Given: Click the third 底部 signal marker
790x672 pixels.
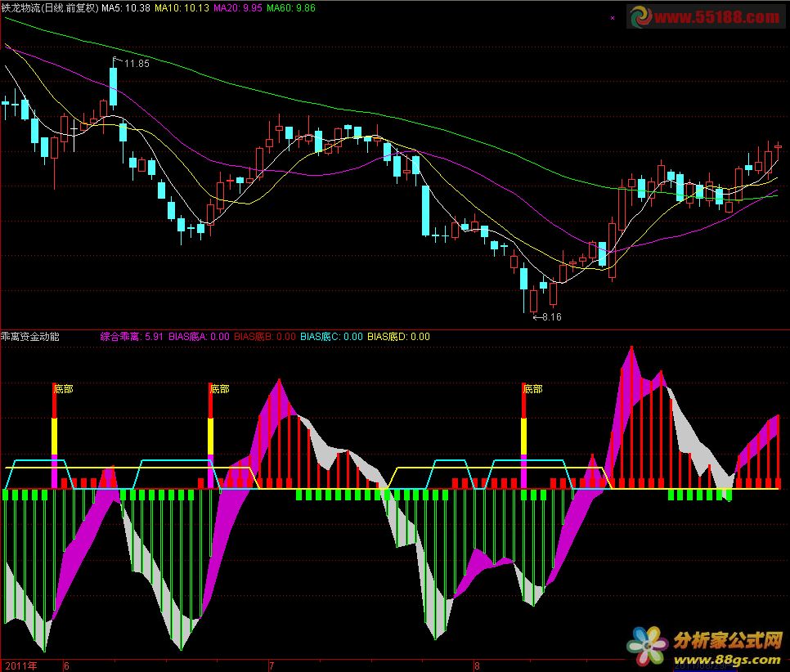Looking at the screenshot, I should 533,389.
